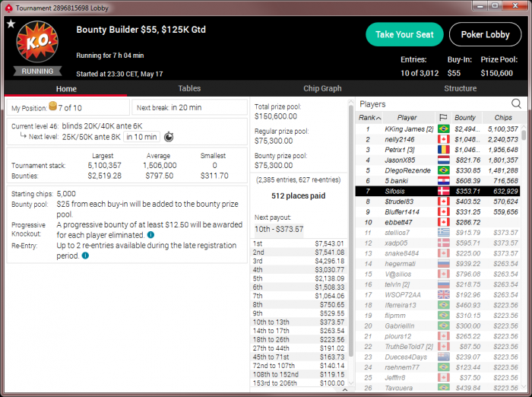The height and width of the screenshot is (397, 532).
Task: Sort players by Rank column
Action: (x=369, y=118)
